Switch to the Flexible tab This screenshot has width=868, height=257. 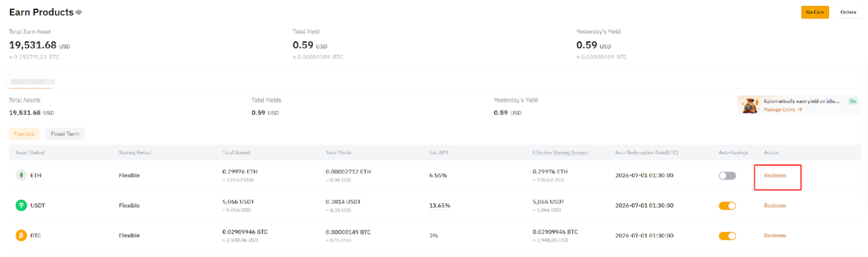coord(24,134)
